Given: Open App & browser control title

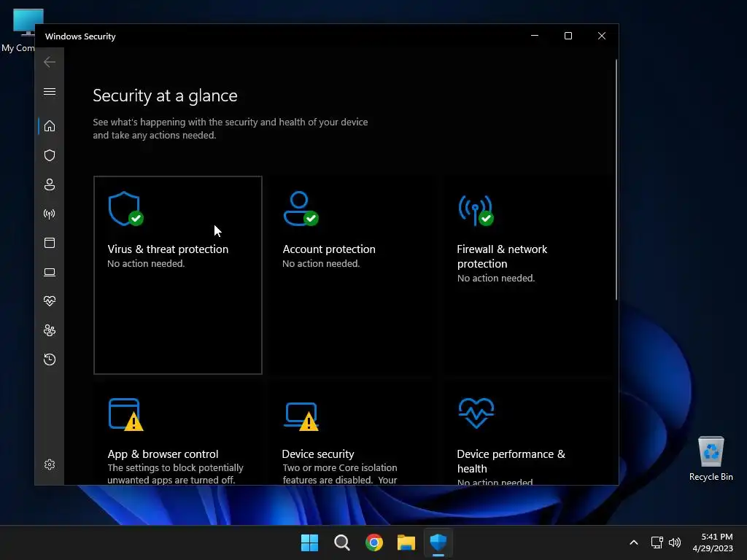Looking at the screenshot, I should (163, 454).
